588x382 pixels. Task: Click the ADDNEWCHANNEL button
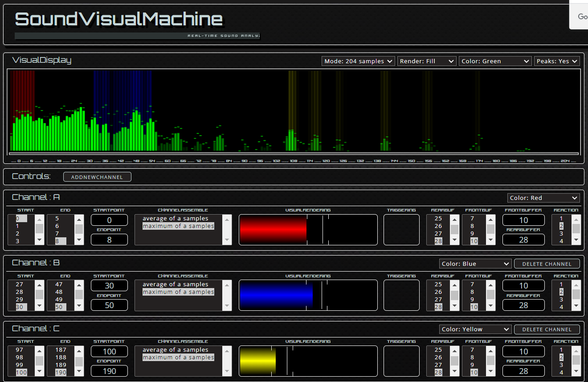(97, 177)
